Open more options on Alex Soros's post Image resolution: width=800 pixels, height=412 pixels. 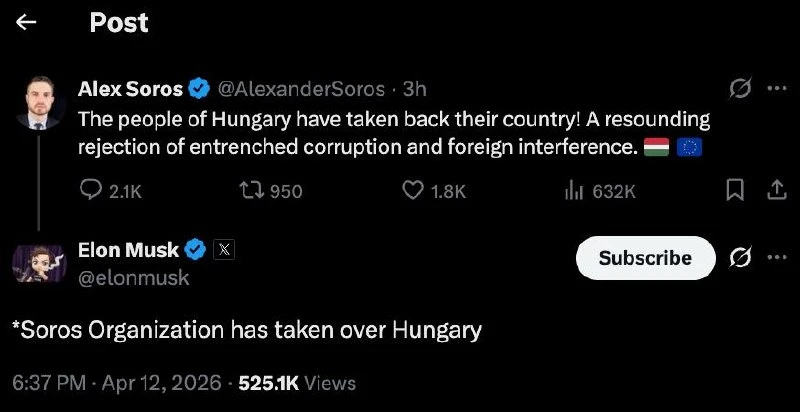click(776, 89)
